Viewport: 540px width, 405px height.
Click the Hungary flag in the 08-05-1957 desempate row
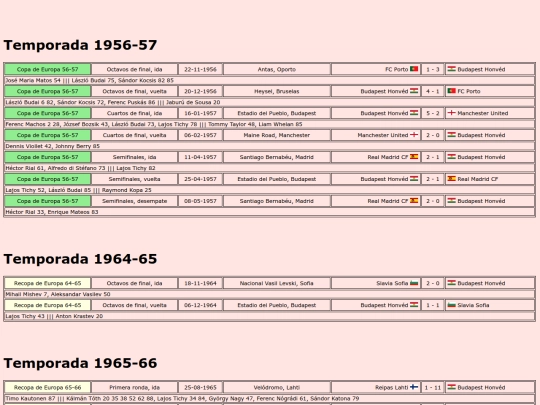451,201
